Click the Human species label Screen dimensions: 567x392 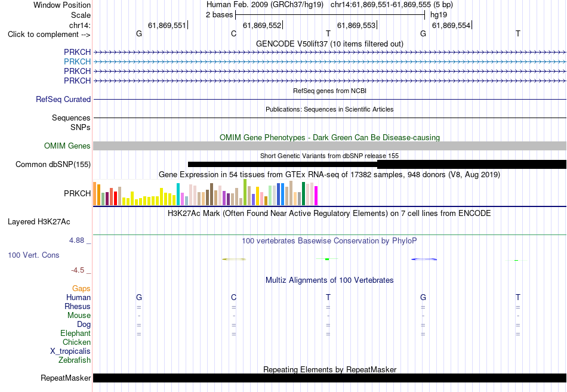pyautogui.click(x=78, y=297)
